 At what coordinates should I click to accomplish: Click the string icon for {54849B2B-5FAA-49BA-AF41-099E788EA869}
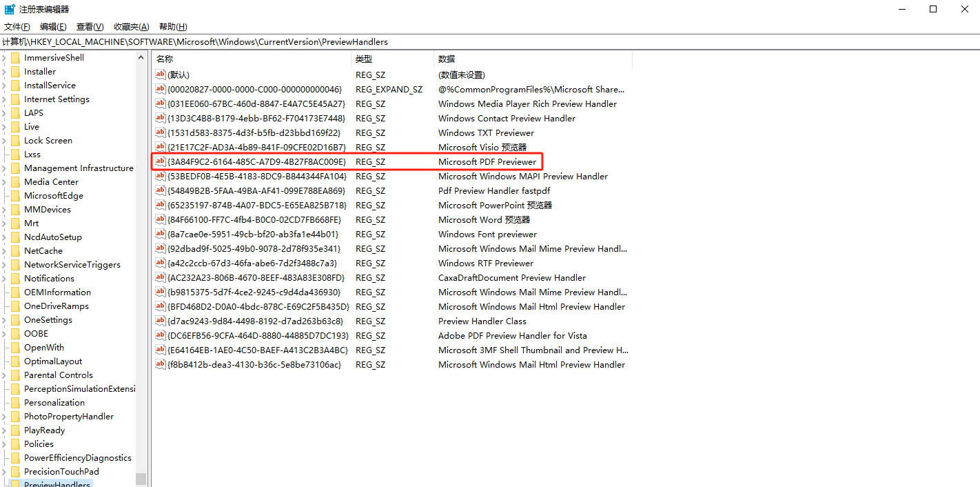pyautogui.click(x=161, y=190)
